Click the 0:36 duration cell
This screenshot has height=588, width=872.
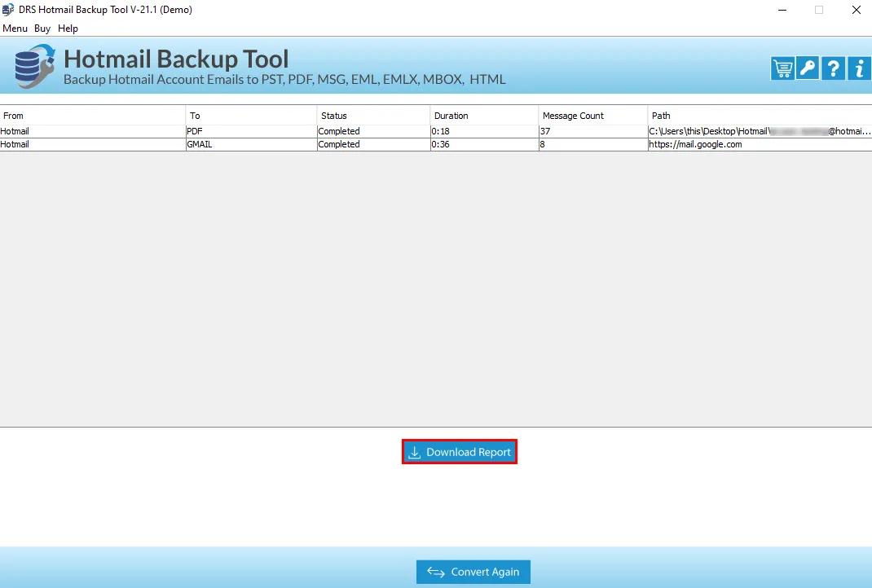[x=484, y=144]
